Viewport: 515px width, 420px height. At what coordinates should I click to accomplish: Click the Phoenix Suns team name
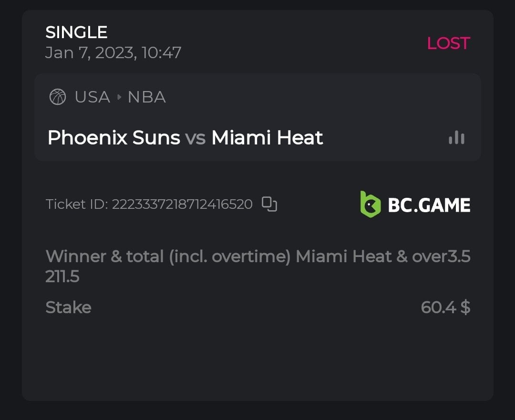(113, 138)
